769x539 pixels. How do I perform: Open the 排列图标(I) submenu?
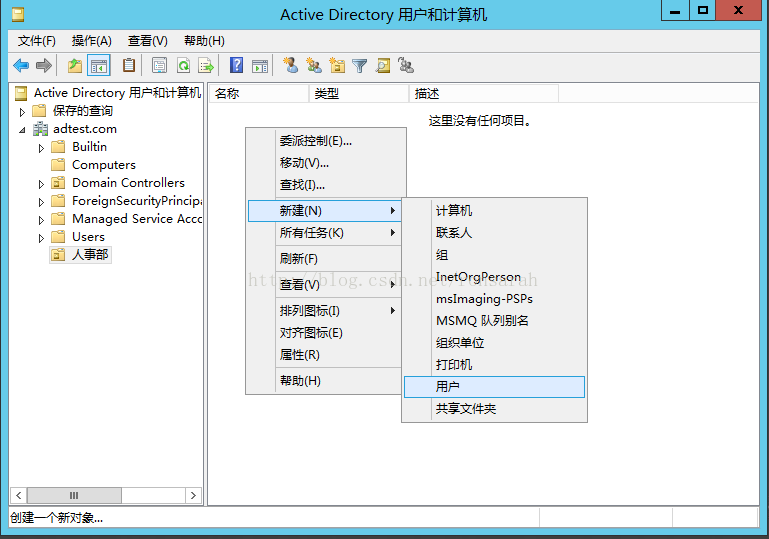pos(325,310)
